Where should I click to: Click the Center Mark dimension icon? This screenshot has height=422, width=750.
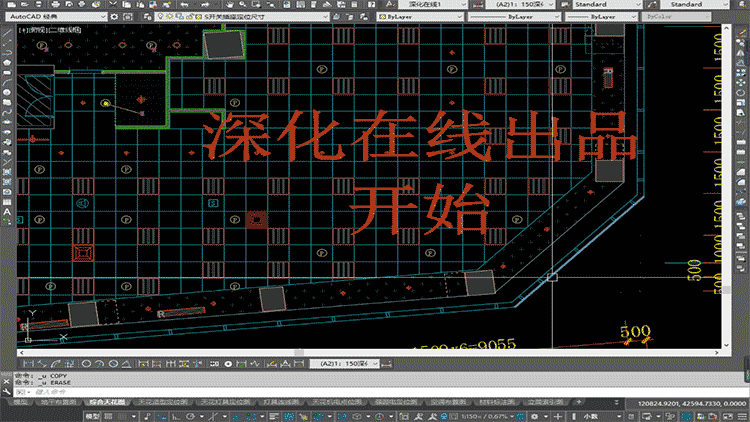tap(228, 364)
